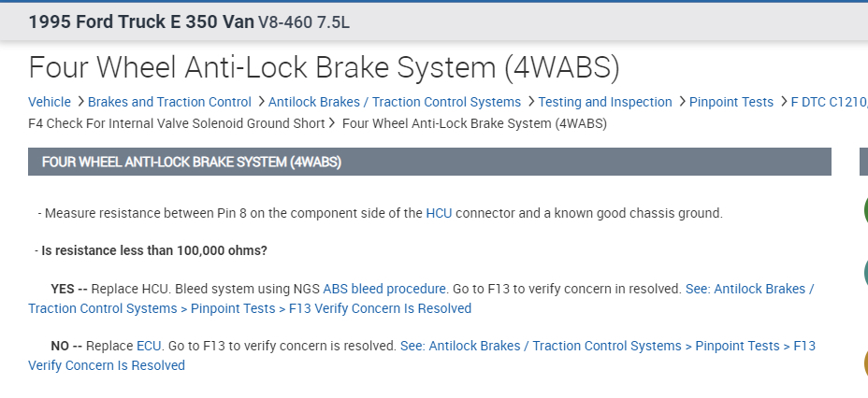
Task: Open Antilock Brakes / Traction Control Systems breadcrumb
Action: click(x=395, y=102)
